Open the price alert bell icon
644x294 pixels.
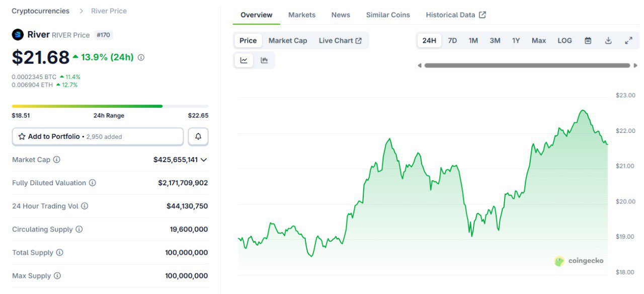coord(198,136)
